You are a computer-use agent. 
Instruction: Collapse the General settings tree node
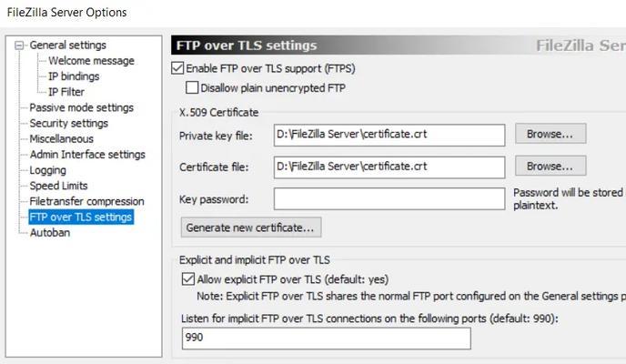point(19,45)
